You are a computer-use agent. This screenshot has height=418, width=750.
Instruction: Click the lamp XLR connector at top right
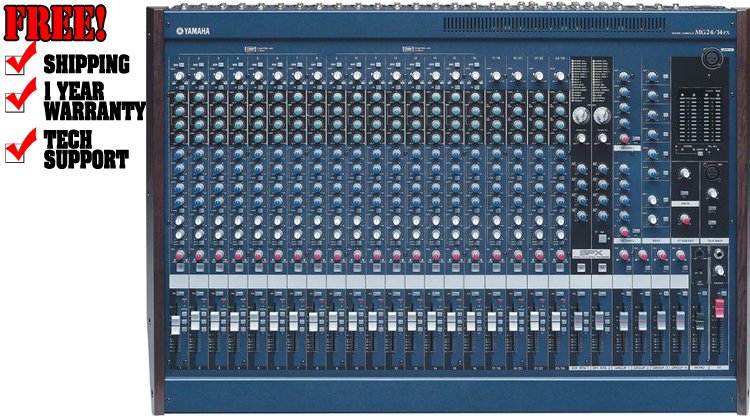click(x=711, y=58)
